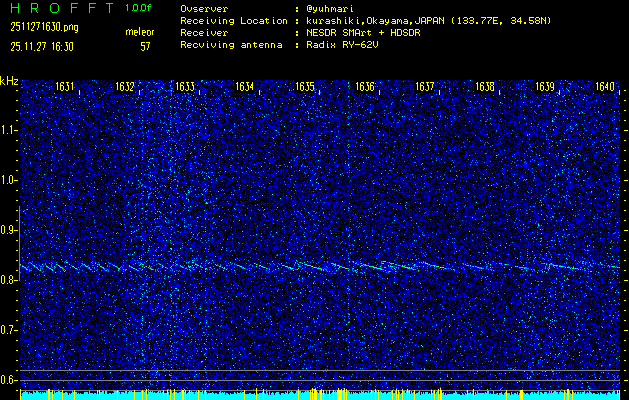Click the 1633 time marker
Viewport: 629px width, 400px height.
click(185, 87)
